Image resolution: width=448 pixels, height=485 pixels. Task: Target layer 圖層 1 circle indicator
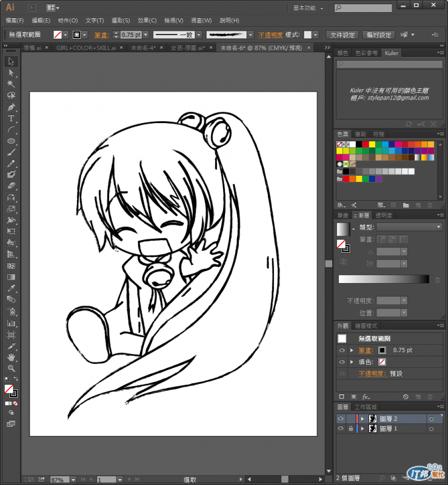tap(431, 429)
